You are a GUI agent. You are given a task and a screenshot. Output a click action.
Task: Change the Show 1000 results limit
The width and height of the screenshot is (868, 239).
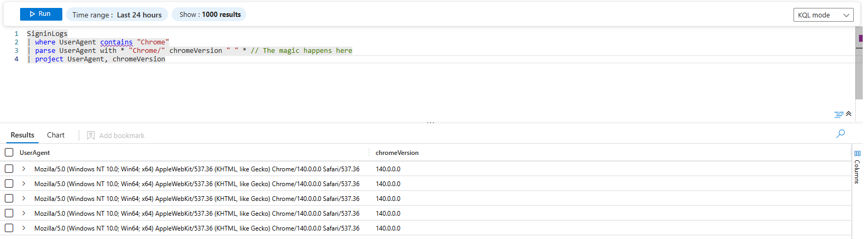(x=209, y=15)
